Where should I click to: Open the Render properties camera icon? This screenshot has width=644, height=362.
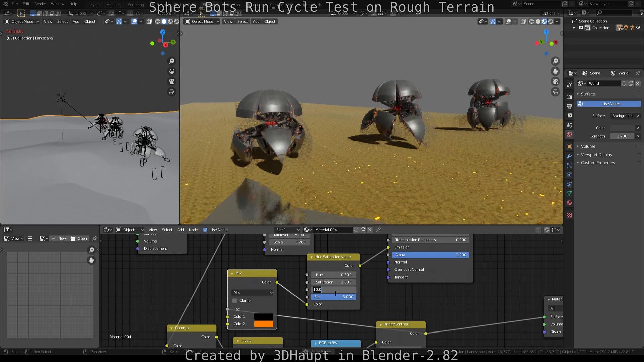pyautogui.click(x=569, y=97)
